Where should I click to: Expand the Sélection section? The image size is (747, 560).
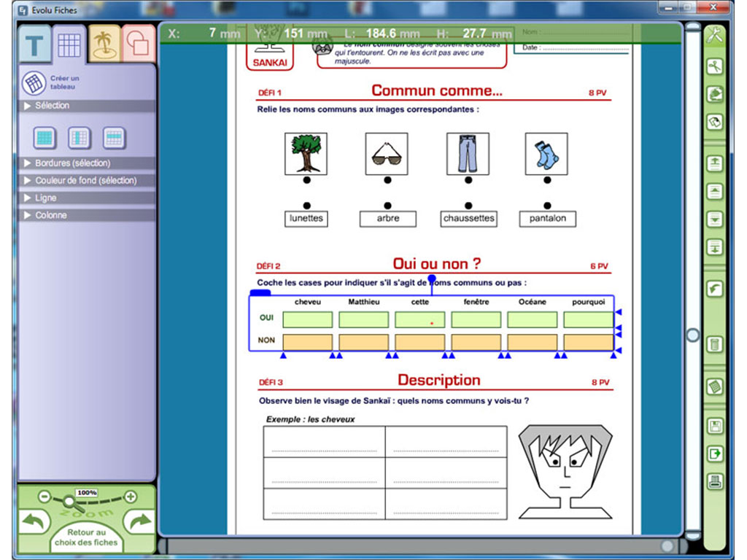pos(86,106)
